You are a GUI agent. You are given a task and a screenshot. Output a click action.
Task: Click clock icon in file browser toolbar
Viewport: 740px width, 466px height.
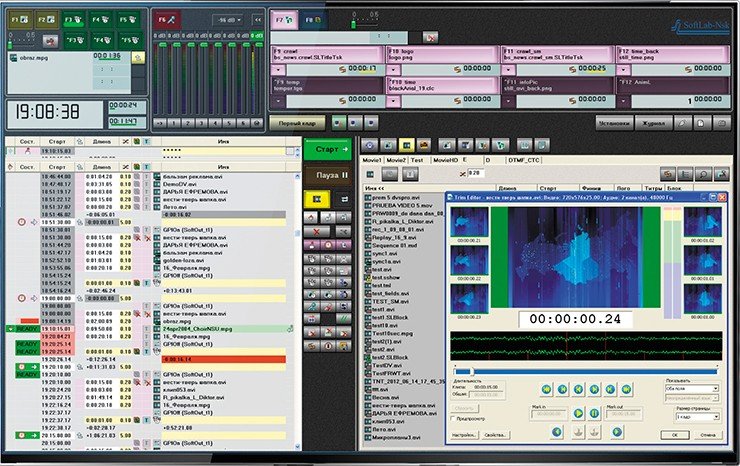tap(370, 145)
